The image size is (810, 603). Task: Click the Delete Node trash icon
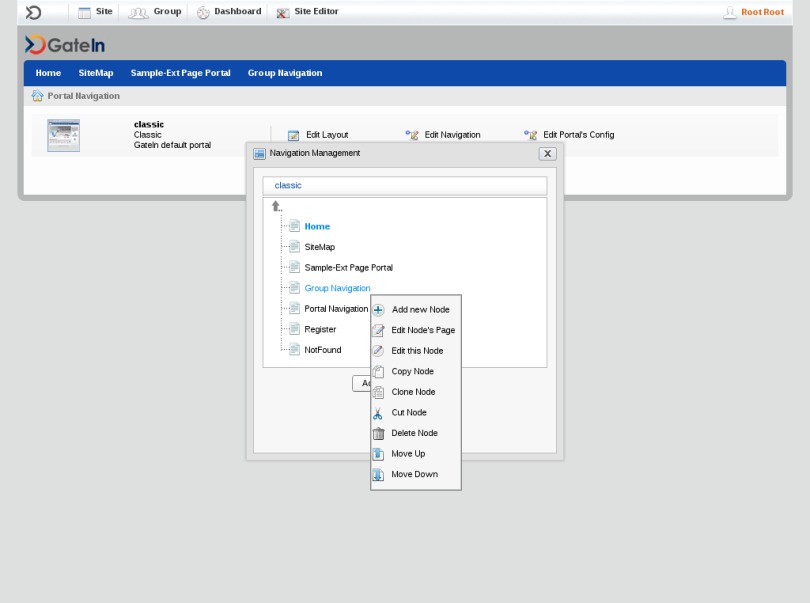(x=378, y=434)
